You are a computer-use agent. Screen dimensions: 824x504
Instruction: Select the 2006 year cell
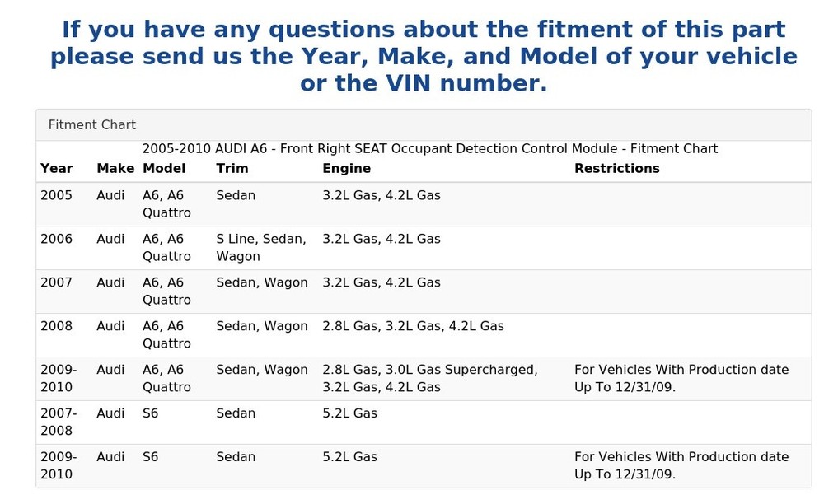[57, 240]
